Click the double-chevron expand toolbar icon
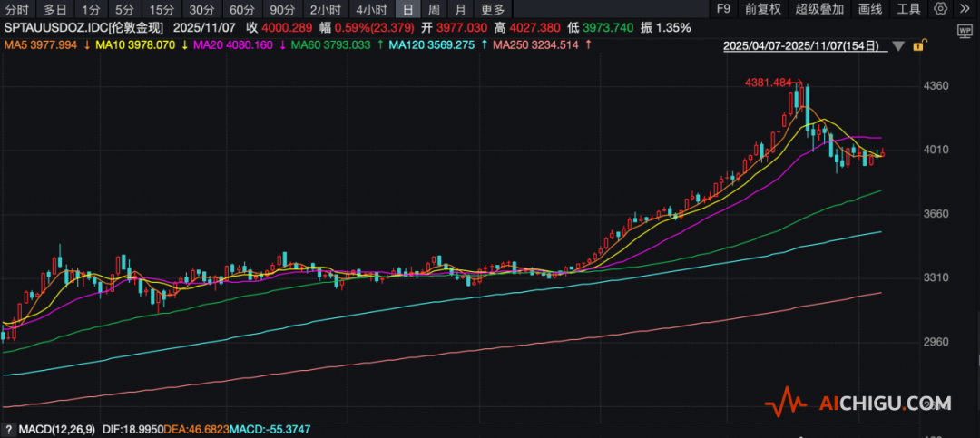Screen dimensions: 980x438 click(x=964, y=10)
